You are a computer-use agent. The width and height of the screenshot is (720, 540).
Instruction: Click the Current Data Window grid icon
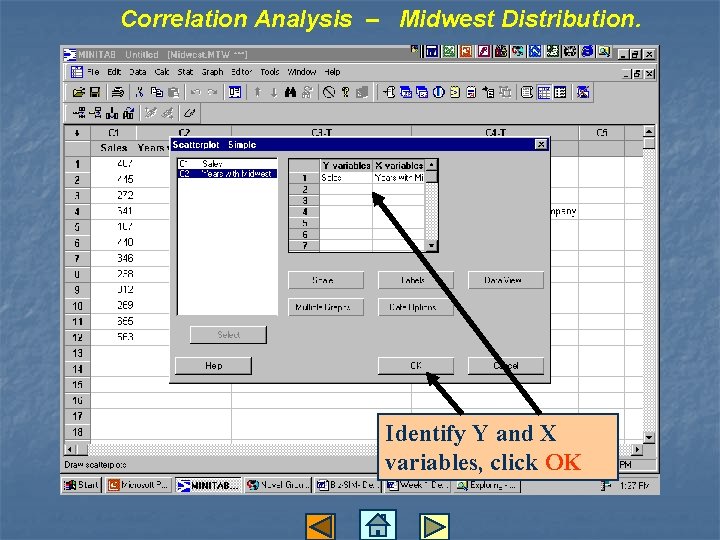(x=544, y=92)
